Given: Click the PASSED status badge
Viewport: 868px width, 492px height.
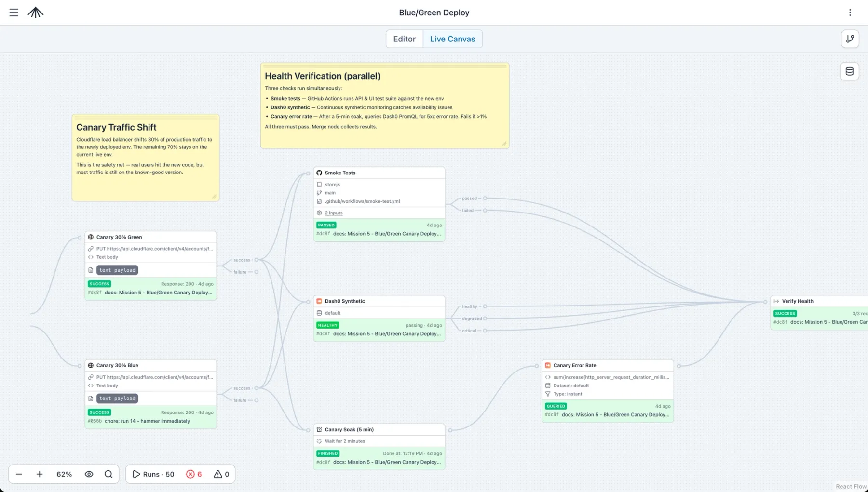Looking at the screenshot, I should pyautogui.click(x=326, y=225).
